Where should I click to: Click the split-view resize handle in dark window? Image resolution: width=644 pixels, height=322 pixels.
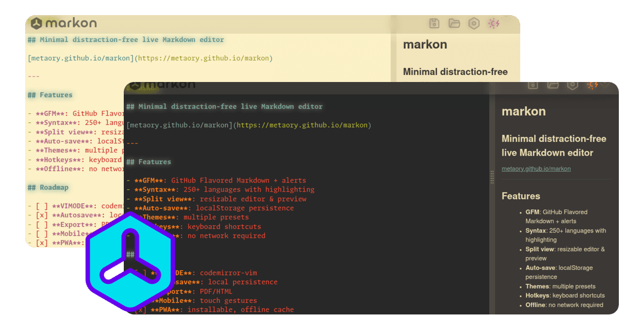click(492, 177)
